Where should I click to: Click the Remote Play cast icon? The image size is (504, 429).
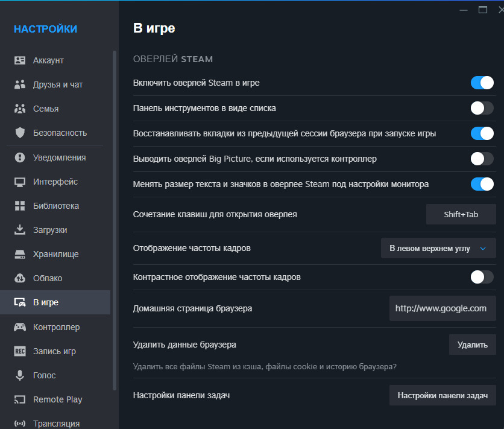[x=20, y=399]
